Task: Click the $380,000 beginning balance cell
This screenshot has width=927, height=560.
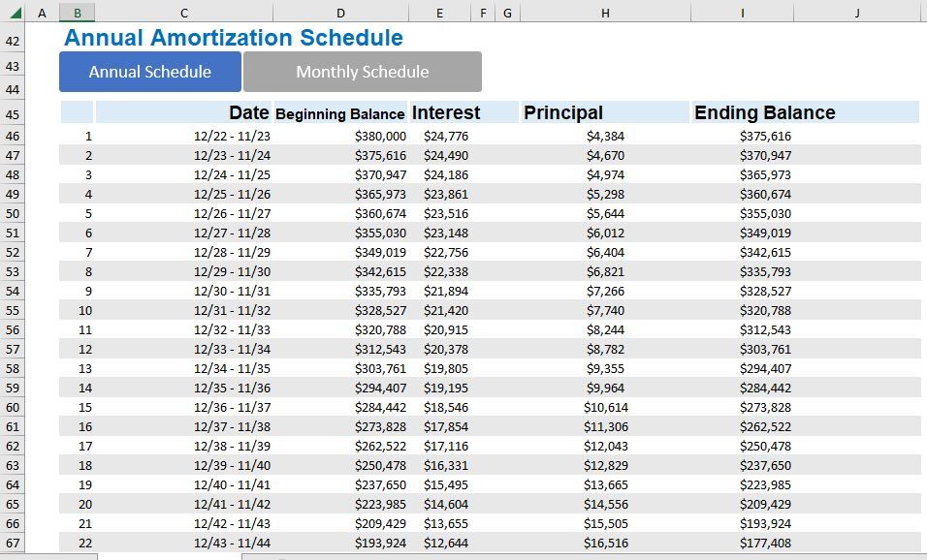Action: 380,137
